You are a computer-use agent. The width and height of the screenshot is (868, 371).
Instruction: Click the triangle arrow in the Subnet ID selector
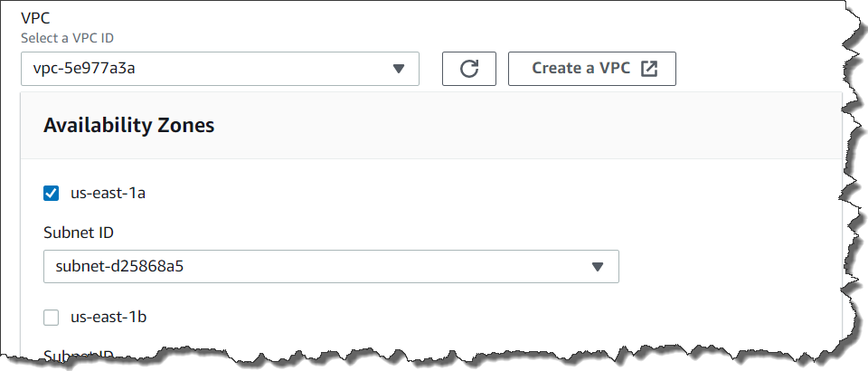(597, 267)
